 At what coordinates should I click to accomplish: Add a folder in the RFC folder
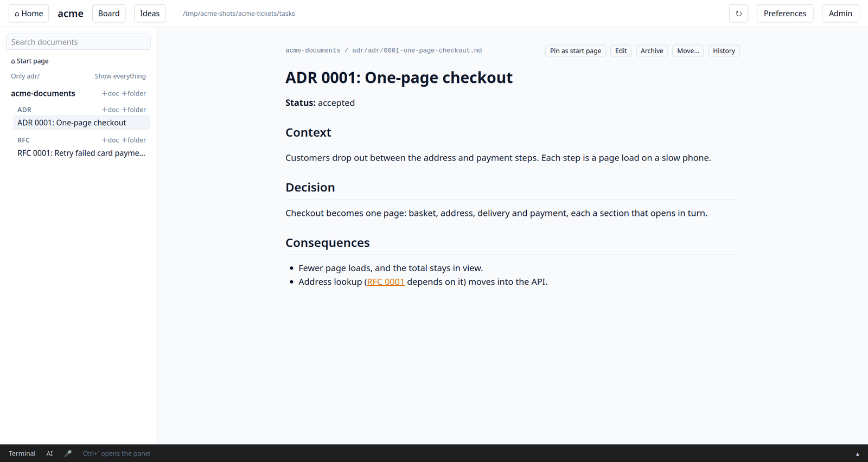click(x=133, y=140)
